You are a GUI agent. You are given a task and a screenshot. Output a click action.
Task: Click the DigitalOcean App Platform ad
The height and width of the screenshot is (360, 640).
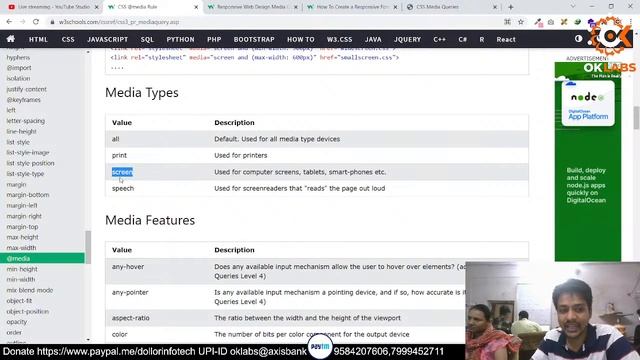[x=588, y=162]
